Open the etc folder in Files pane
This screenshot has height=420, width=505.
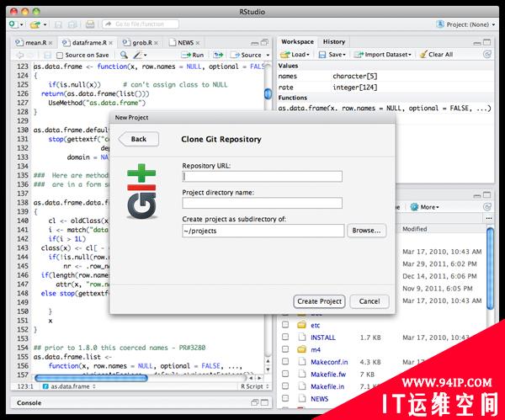tap(316, 325)
